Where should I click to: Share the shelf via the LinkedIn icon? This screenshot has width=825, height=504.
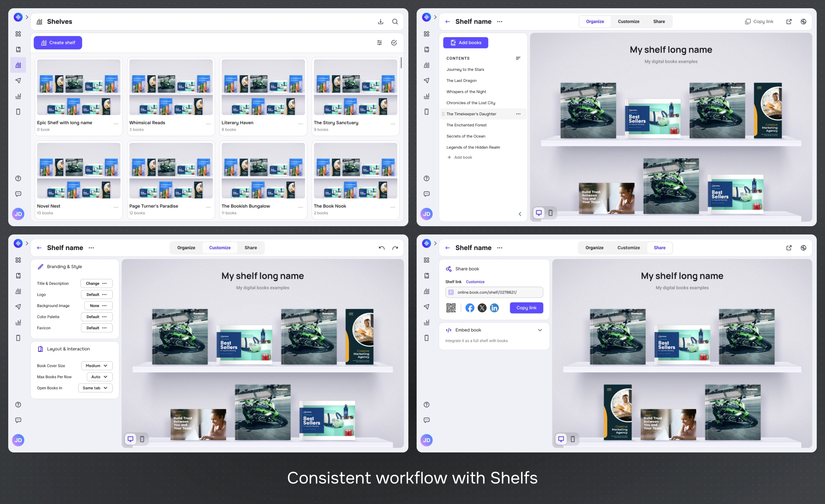coord(494,308)
